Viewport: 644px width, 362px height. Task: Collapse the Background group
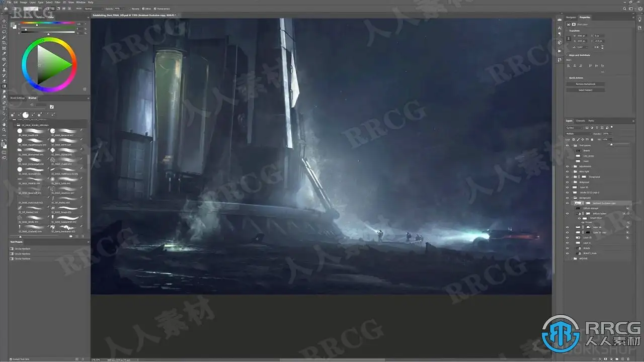pyautogui.click(x=572, y=198)
